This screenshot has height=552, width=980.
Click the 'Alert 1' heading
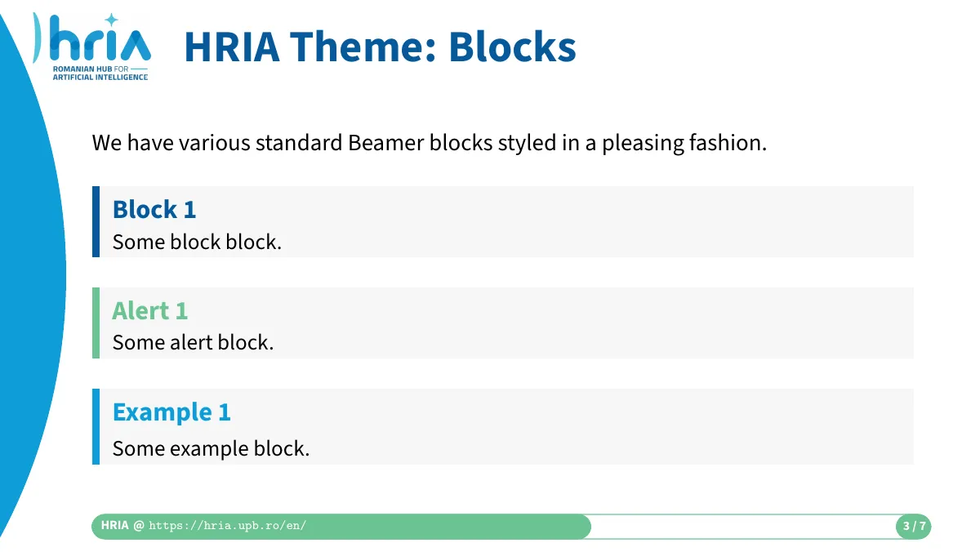pyautogui.click(x=149, y=310)
